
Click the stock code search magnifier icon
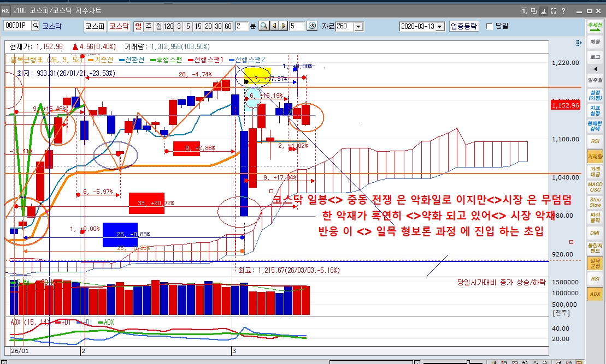coord(36,26)
